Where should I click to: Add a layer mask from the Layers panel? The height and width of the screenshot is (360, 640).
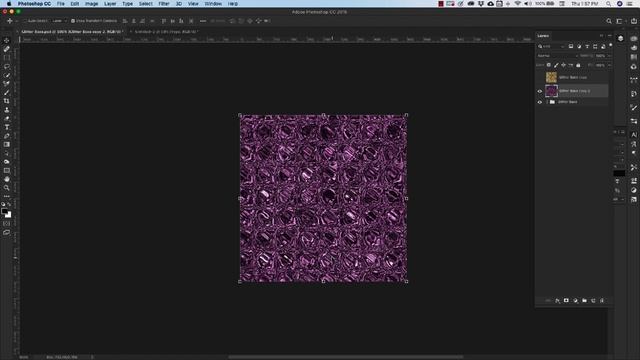tap(566, 301)
